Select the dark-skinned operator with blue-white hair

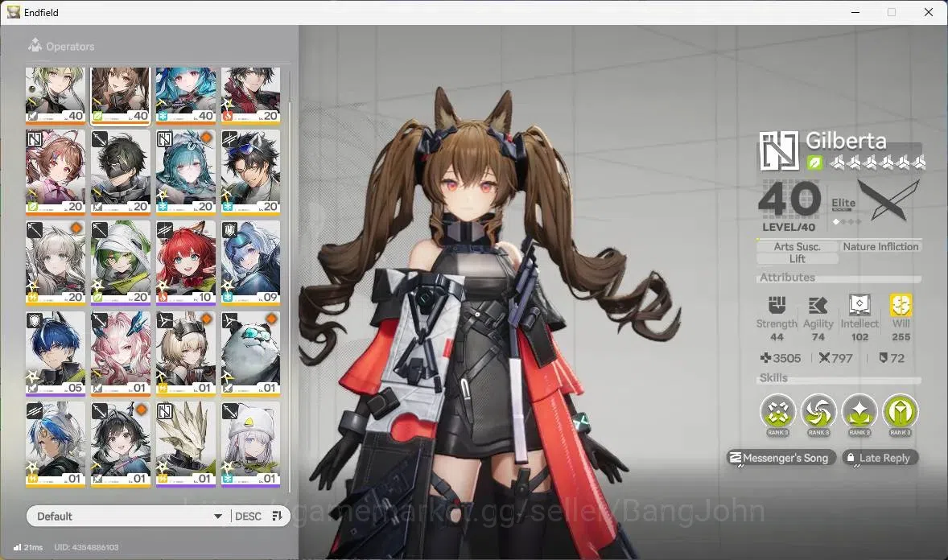pos(56,444)
